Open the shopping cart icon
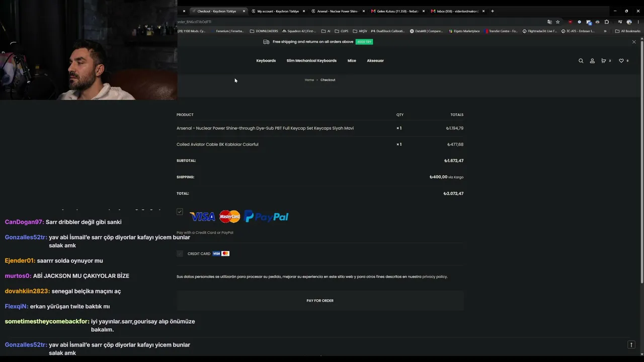This screenshot has height=362, width=644. [604, 61]
